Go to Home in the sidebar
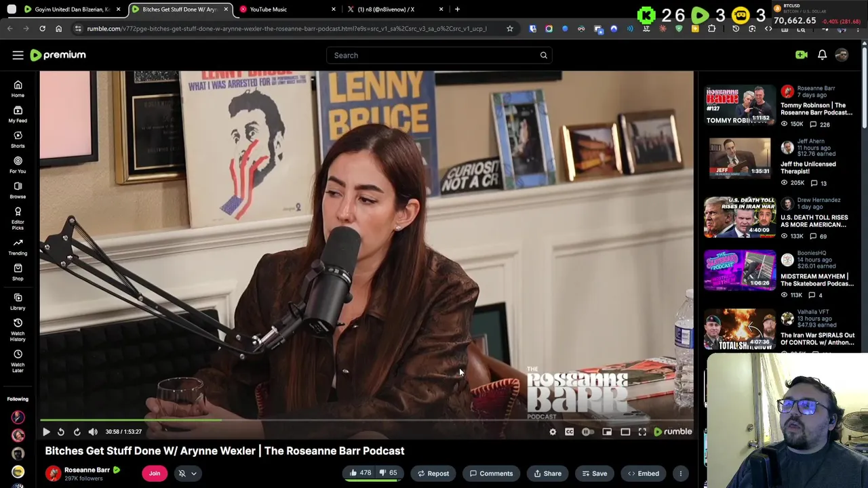868x488 pixels. click(x=18, y=89)
